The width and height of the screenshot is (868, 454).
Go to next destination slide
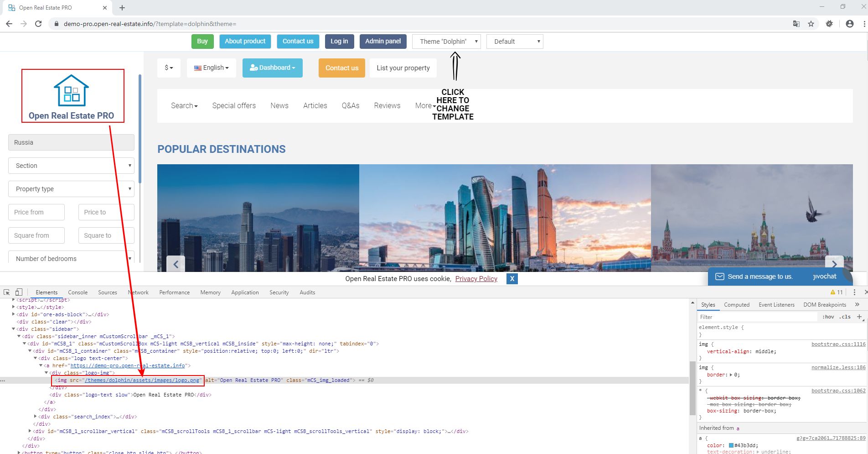834,264
